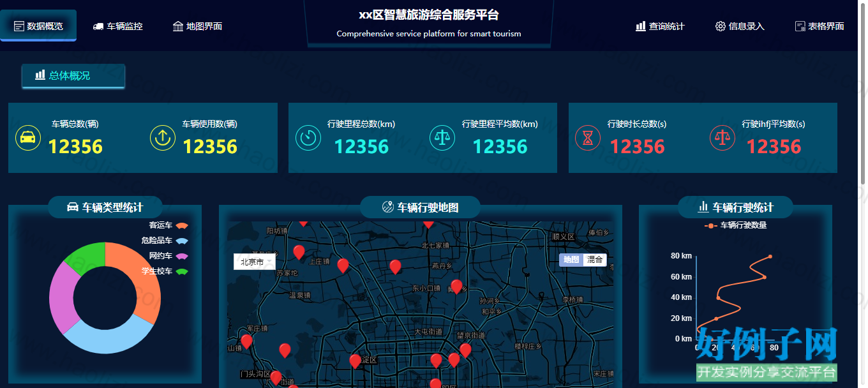Click the 总体概况 button
868x388 pixels.
73,75
